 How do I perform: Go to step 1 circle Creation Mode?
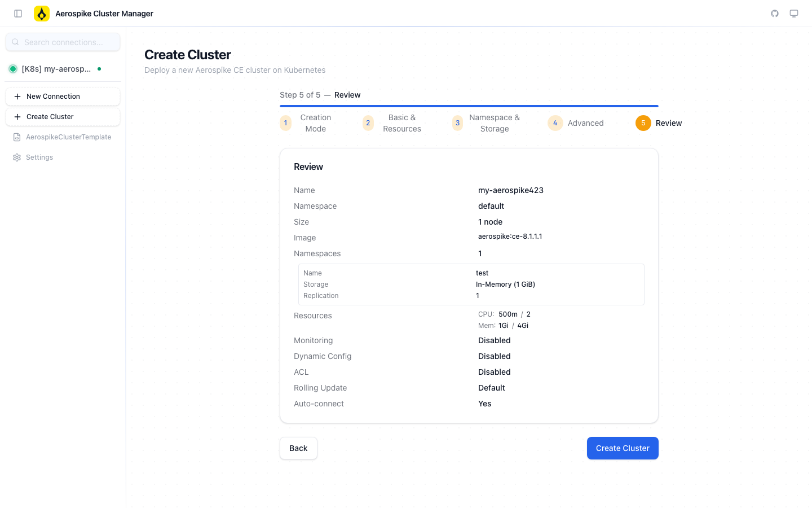[x=286, y=123]
